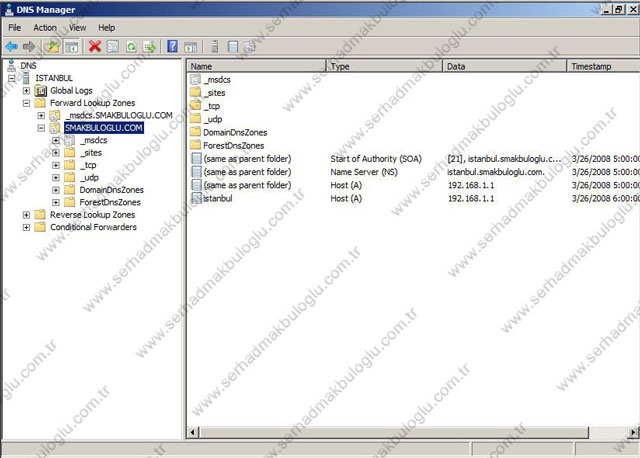Open the File menu
This screenshot has width=640, height=458.
[x=15, y=27]
